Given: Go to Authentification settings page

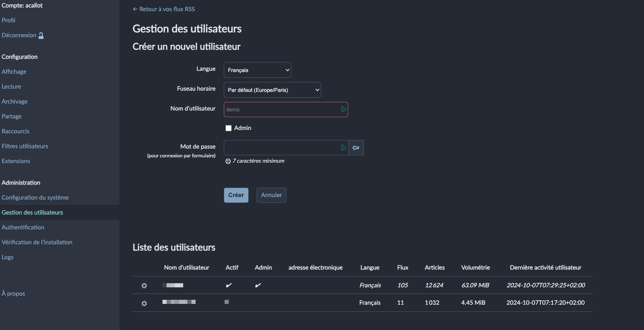Looking at the screenshot, I should 23,227.
